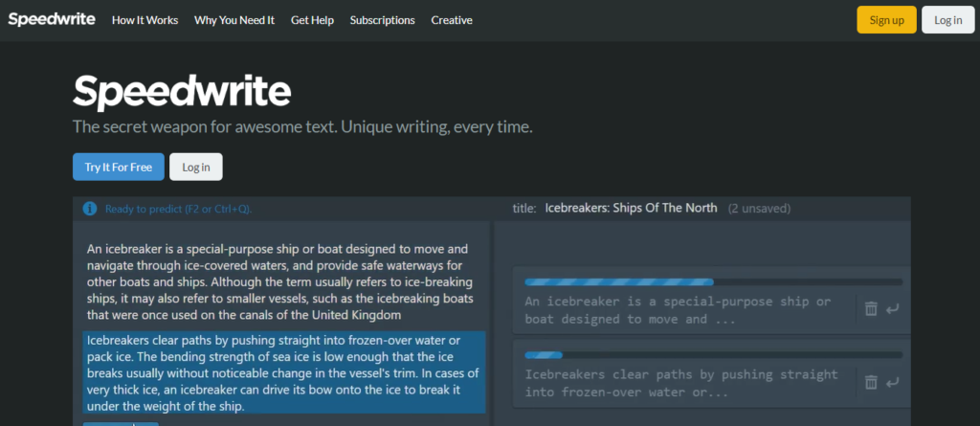The width and height of the screenshot is (980, 426).
Task: Open the Subscriptions page
Action: coord(383,20)
